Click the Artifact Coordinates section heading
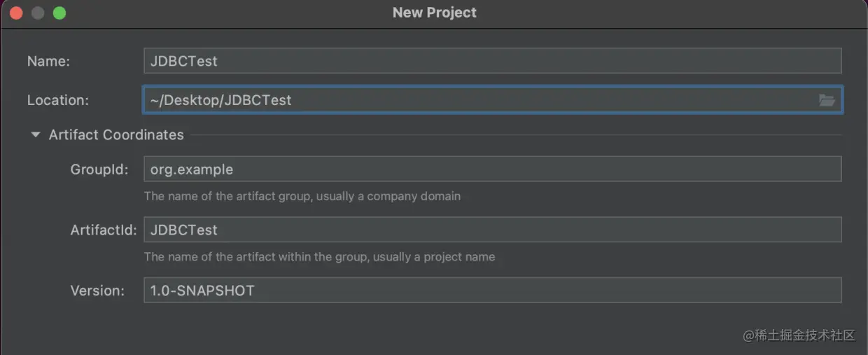The height and width of the screenshot is (355, 868). tap(116, 135)
